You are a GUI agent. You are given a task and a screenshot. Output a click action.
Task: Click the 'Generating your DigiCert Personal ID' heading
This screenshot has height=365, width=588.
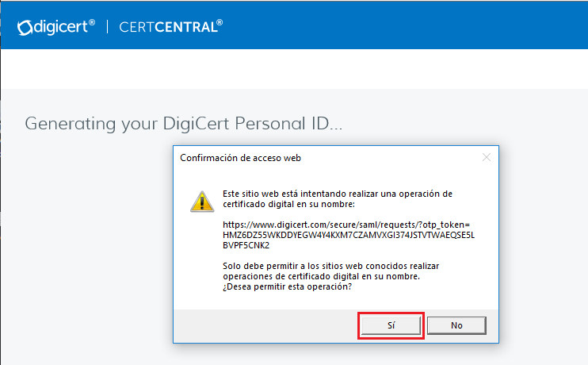tap(184, 124)
